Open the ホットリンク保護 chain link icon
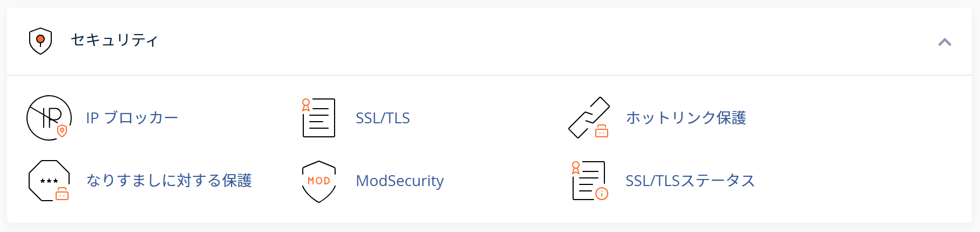 pyautogui.click(x=589, y=118)
